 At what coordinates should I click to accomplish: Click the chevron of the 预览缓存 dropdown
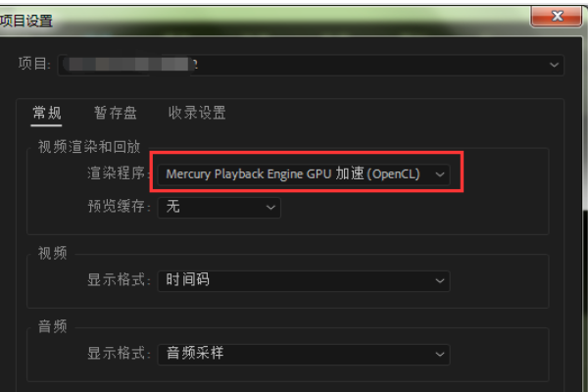(x=270, y=208)
